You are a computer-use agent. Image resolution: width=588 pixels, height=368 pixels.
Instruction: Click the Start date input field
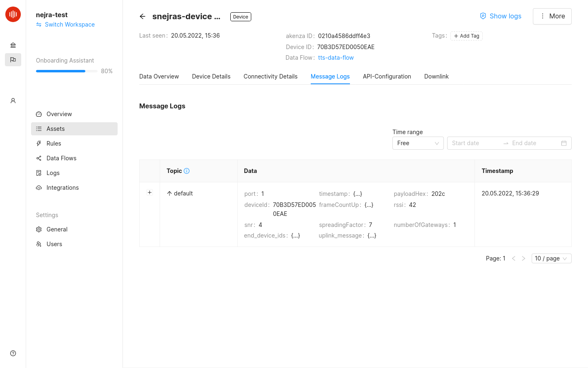pyautogui.click(x=474, y=143)
